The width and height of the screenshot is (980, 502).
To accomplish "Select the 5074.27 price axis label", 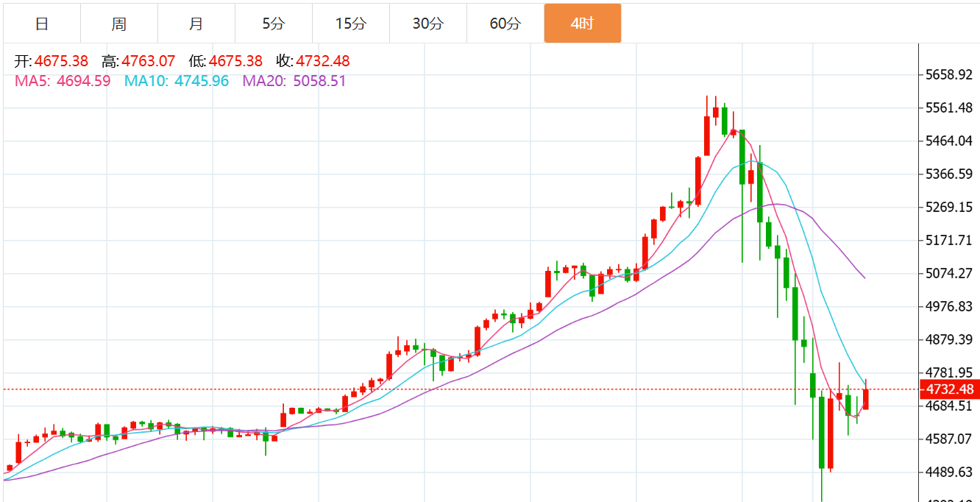I will pos(948,274).
